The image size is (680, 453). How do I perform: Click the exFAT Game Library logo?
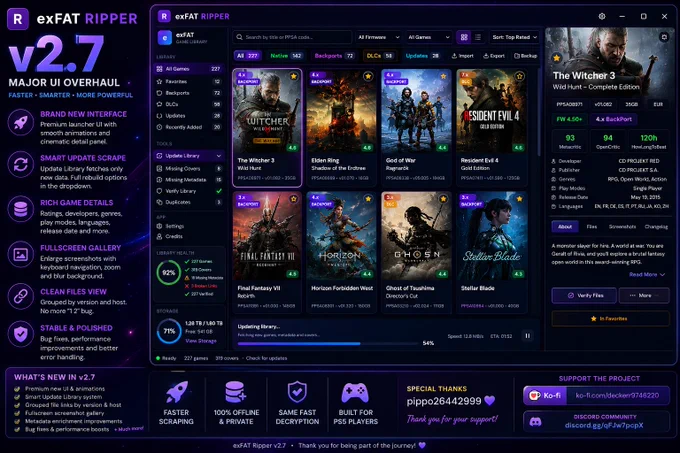pyautogui.click(x=164, y=38)
